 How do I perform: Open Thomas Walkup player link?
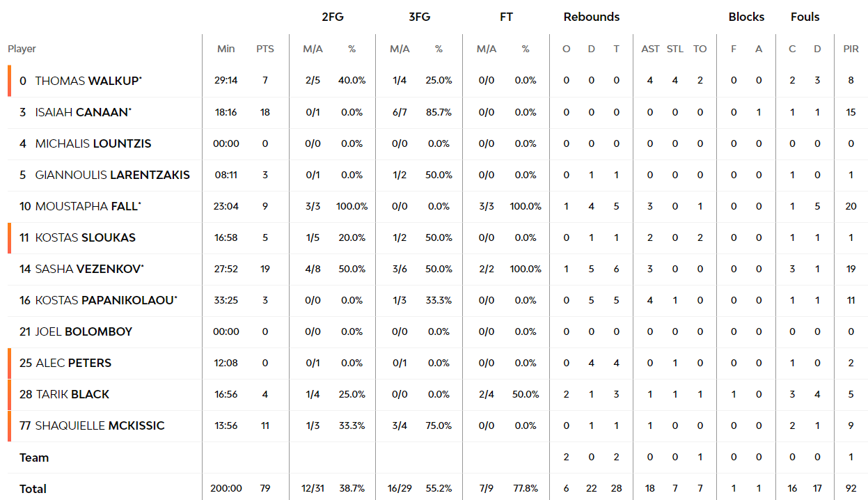[x=88, y=81]
